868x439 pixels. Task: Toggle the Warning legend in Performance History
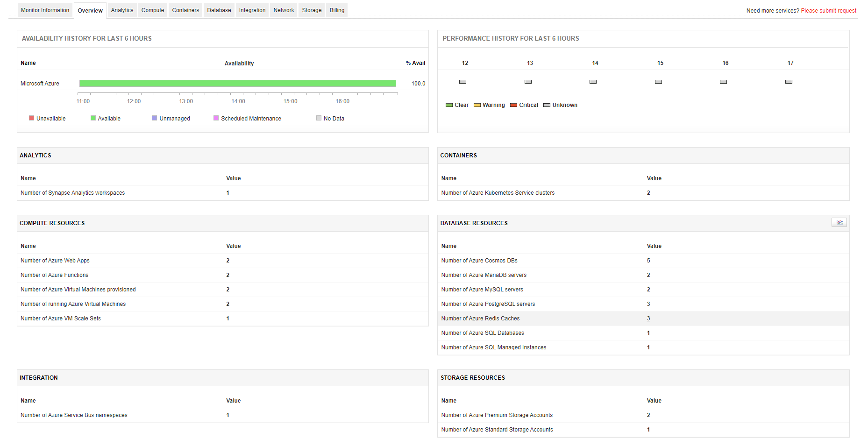477,105
